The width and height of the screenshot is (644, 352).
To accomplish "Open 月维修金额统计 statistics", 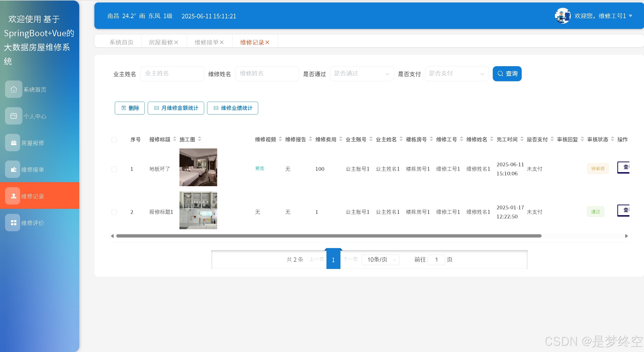I will pos(176,108).
